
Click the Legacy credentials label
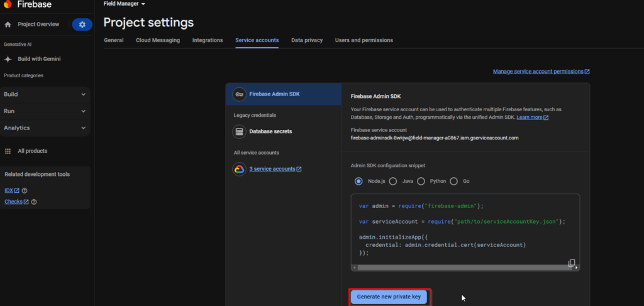(x=255, y=115)
